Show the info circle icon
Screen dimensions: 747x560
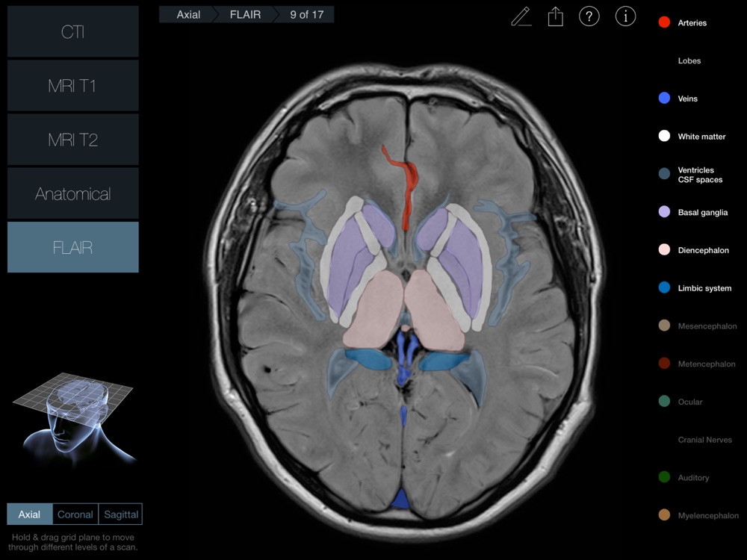pyautogui.click(x=625, y=16)
